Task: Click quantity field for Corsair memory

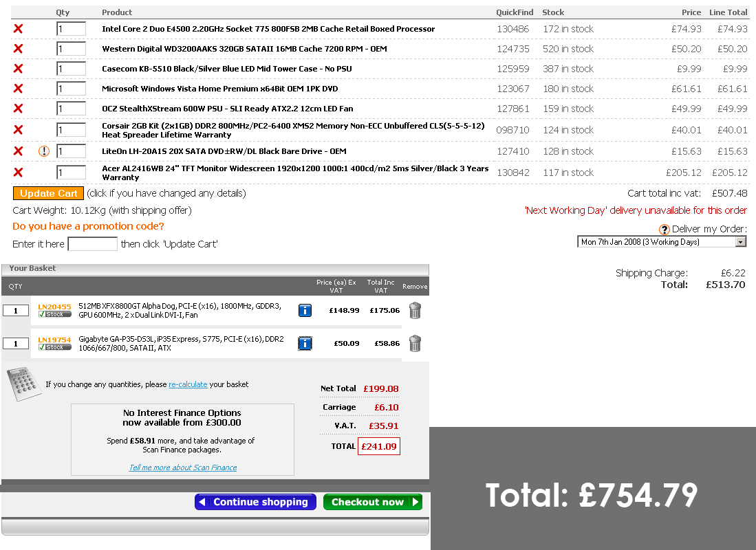Action: [x=72, y=130]
